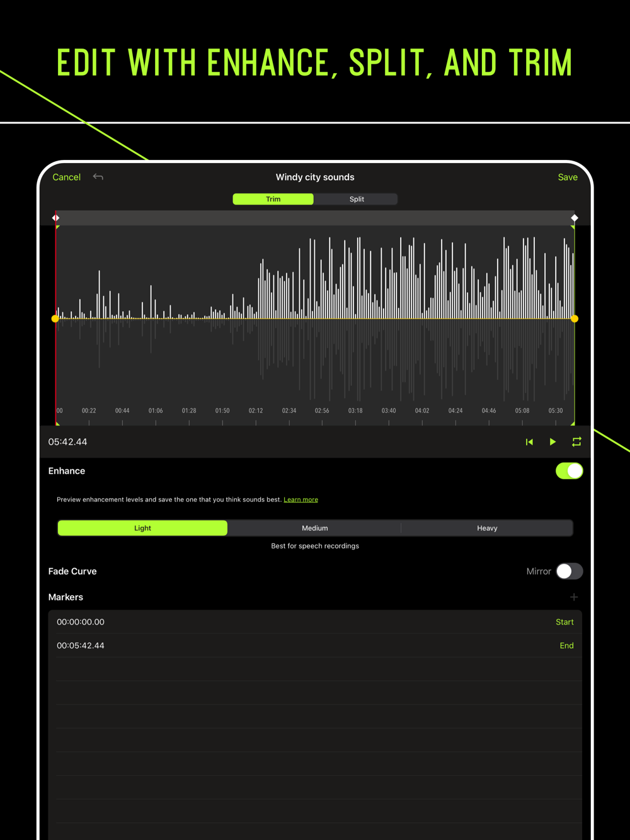This screenshot has width=630, height=840.
Task: Add a new marker with plus icon
Action: (574, 597)
